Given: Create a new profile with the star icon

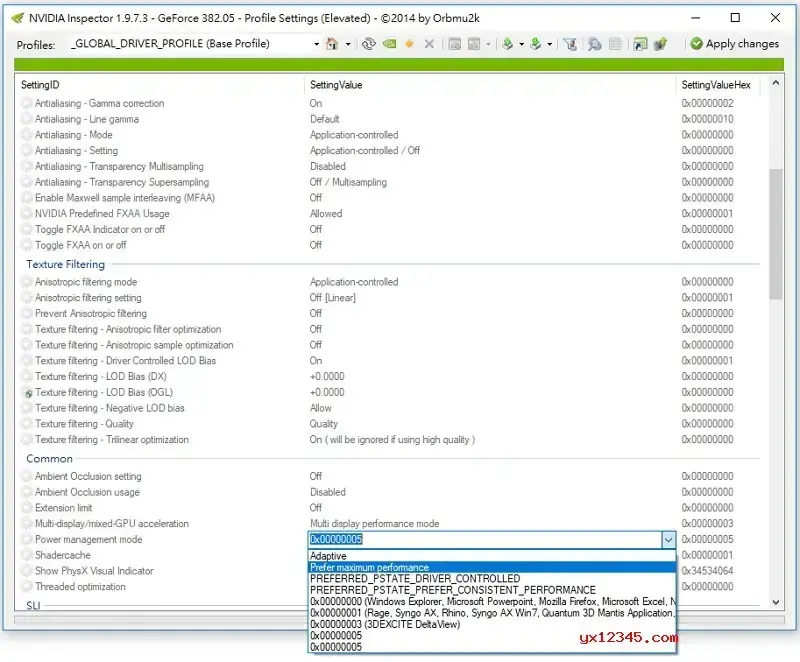Looking at the screenshot, I should tap(409, 44).
